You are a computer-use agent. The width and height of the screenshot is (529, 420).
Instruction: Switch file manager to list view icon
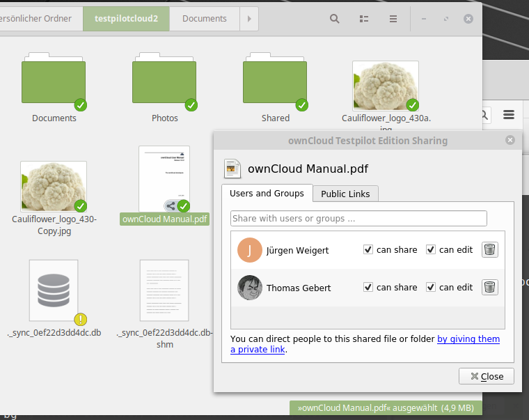[x=363, y=19]
